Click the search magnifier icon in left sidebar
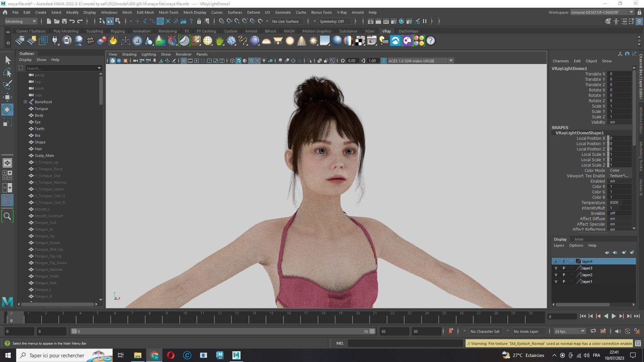 [x=7, y=217]
